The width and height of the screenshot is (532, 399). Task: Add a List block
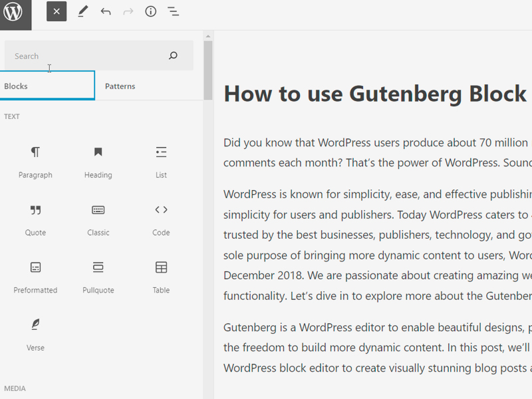tap(161, 162)
